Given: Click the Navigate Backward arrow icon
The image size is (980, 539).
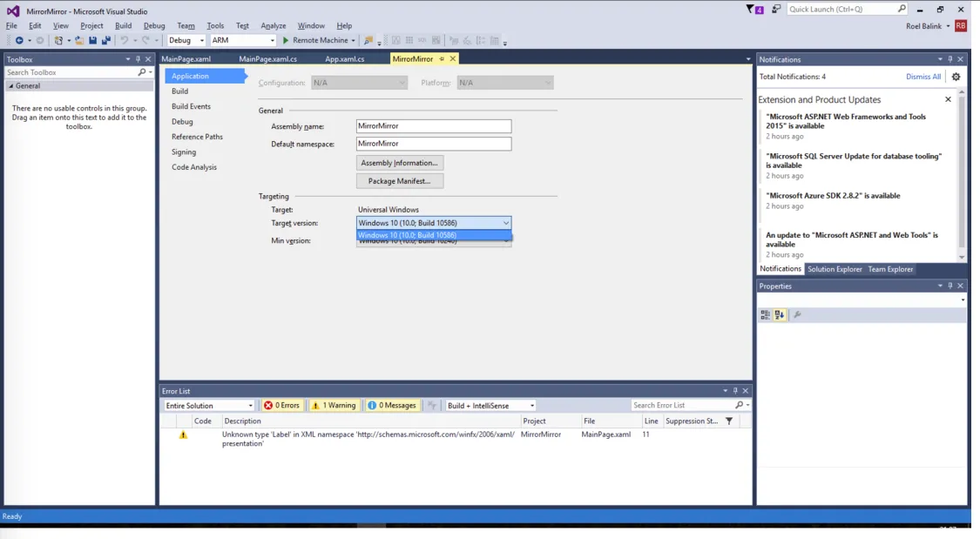Looking at the screenshot, I should click(19, 41).
